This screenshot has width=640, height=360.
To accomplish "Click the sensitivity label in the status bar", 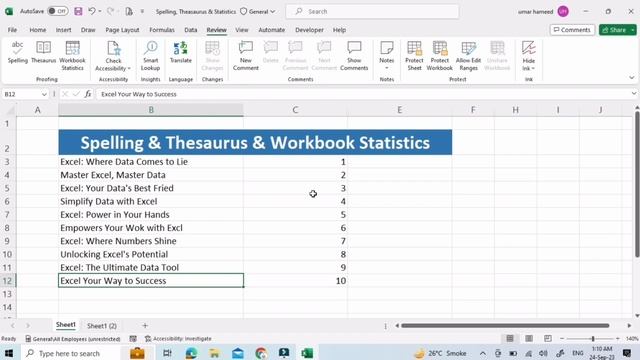I will tap(73, 339).
